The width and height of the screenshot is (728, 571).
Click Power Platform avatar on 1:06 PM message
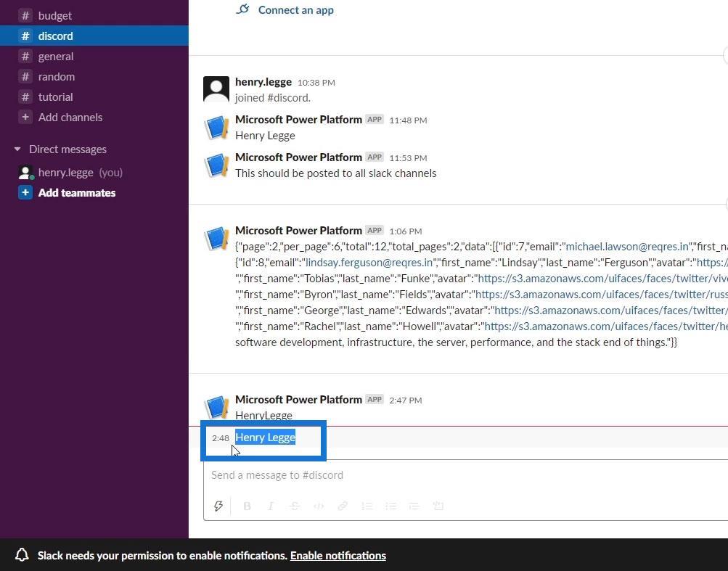coord(216,238)
